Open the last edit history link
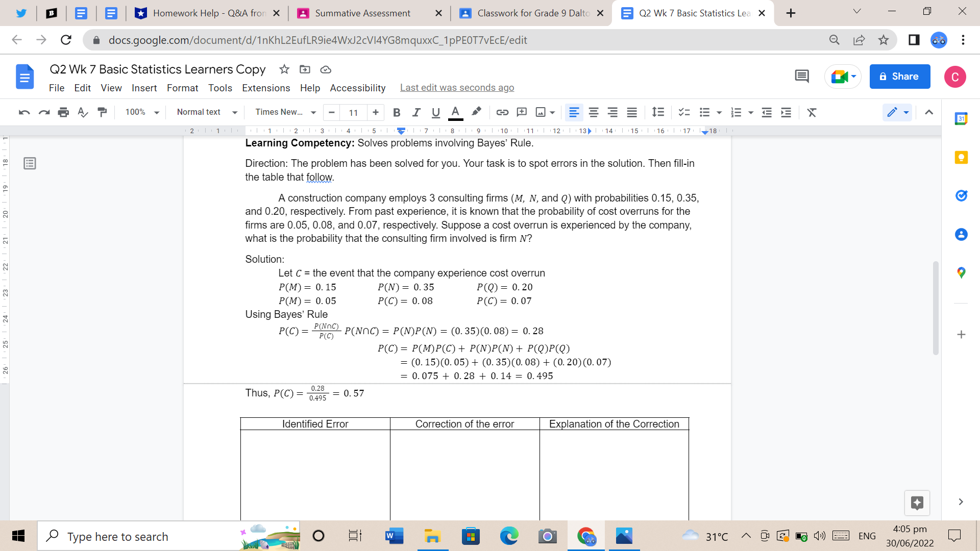The image size is (980, 551). [x=457, y=87]
